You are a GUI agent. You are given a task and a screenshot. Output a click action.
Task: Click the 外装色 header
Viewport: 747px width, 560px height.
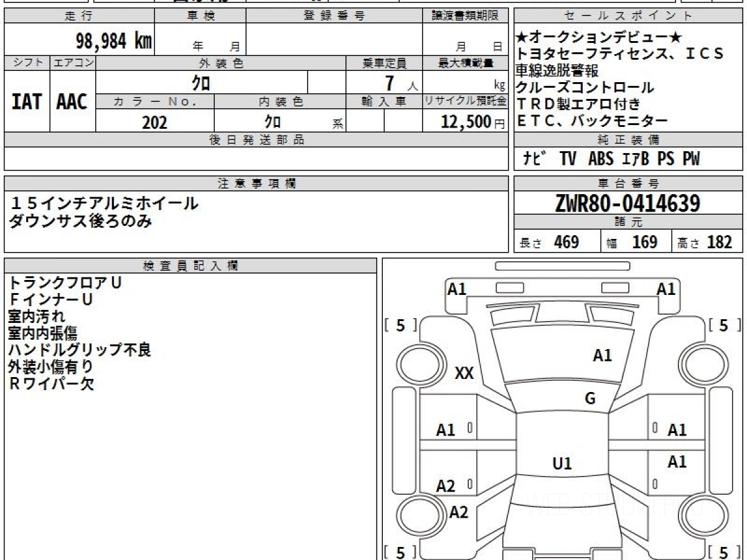pyautogui.click(x=221, y=63)
